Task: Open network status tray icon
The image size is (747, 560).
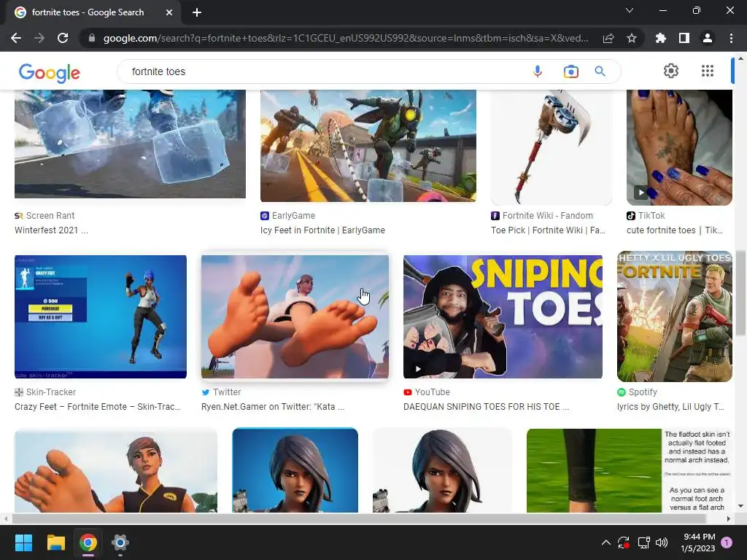Action: coord(643,542)
